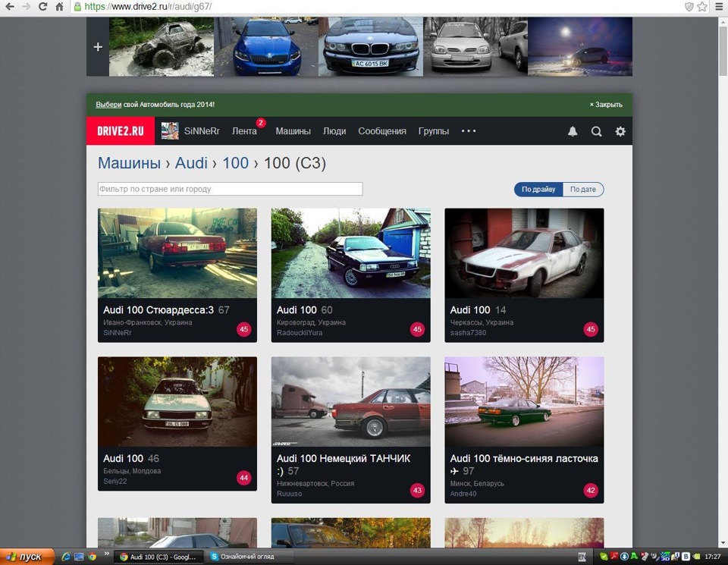Screen dimensions: 728x565
Task: Click rating badge 45 on Кировоград card
Action: click(x=417, y=329)
